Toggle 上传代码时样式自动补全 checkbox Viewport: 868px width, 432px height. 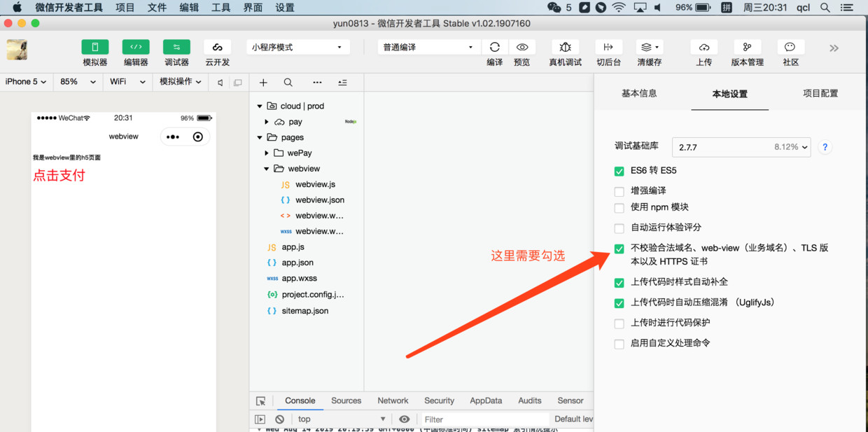[x=619, y=283]
